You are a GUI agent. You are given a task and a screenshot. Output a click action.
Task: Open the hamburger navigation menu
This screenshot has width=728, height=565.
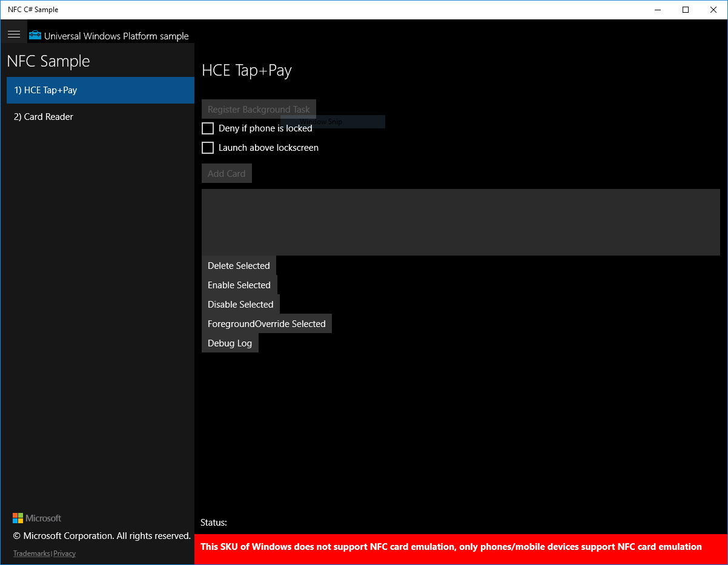(14, 34)
